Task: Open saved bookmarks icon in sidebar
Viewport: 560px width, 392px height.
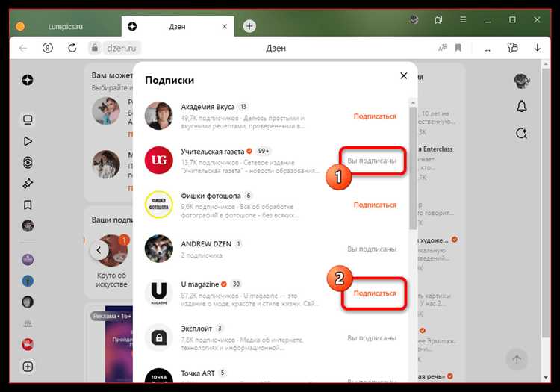Action: pos(28,205)
